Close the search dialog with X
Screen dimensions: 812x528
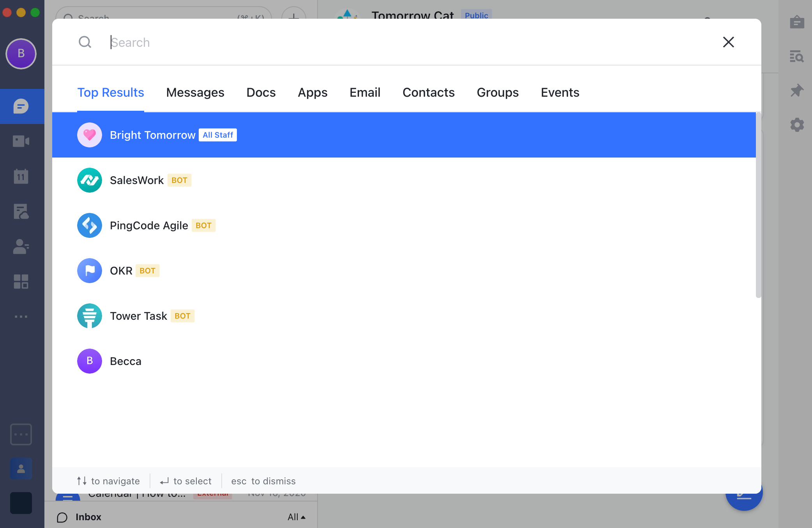coord(729,42)
